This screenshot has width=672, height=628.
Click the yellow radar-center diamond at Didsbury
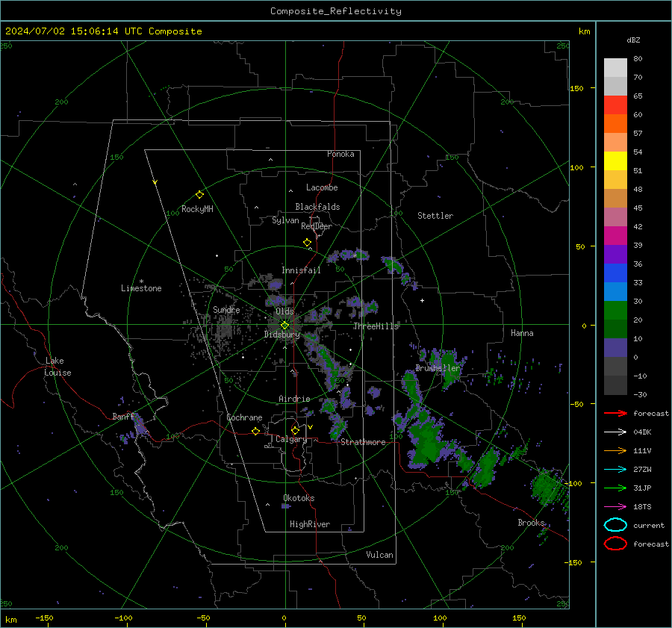(284, 326)
